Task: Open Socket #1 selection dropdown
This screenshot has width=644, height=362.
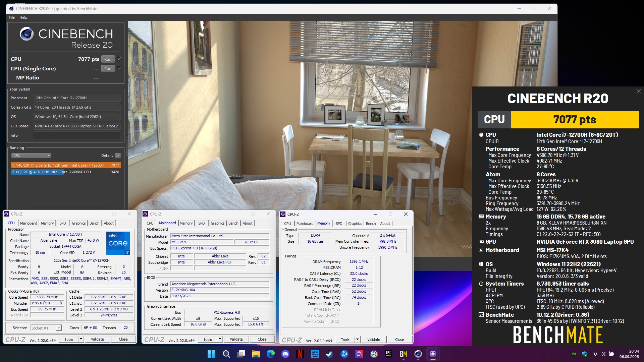Action: (x=46, y=328)
